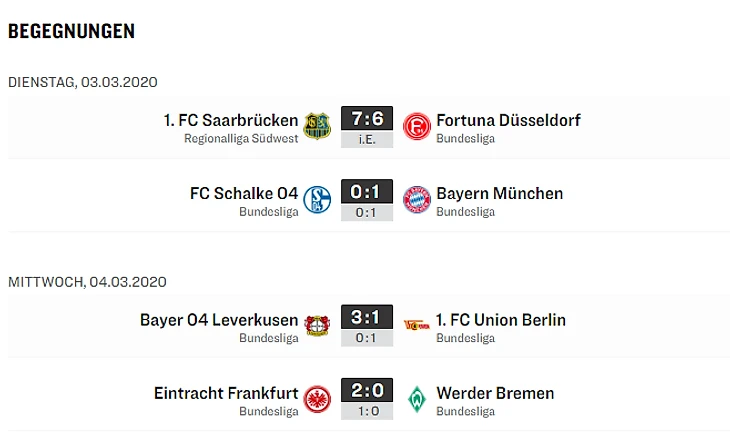Go to the Fortuna Düsseldorf team page
The image size is (730, 448).
coord(508,120)
